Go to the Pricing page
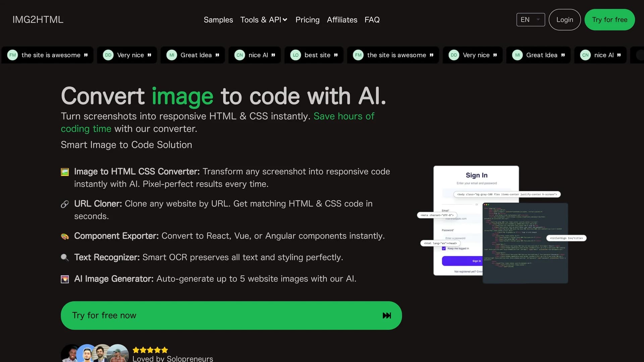 (308, 20)
